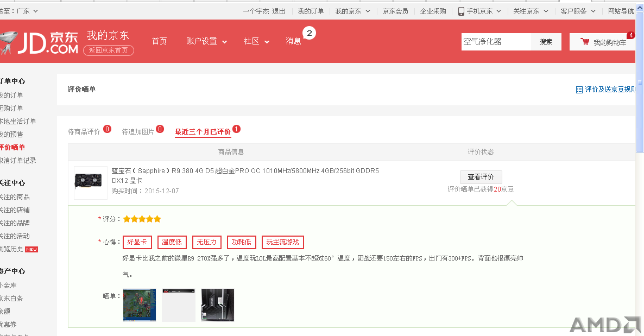Click the 退出 logout link

tap(279, 11)
